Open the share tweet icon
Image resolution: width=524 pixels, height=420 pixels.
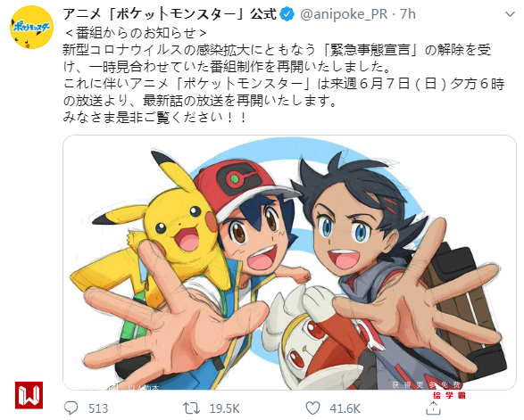point(434,408)
